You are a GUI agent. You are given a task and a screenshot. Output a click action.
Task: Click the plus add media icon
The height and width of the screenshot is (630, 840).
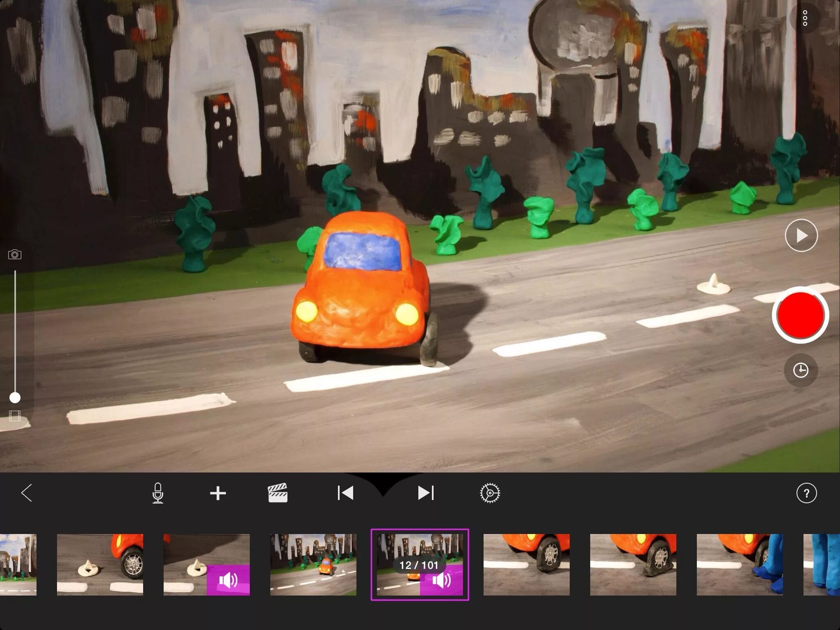pyautogui.click(x=218, y=493)
